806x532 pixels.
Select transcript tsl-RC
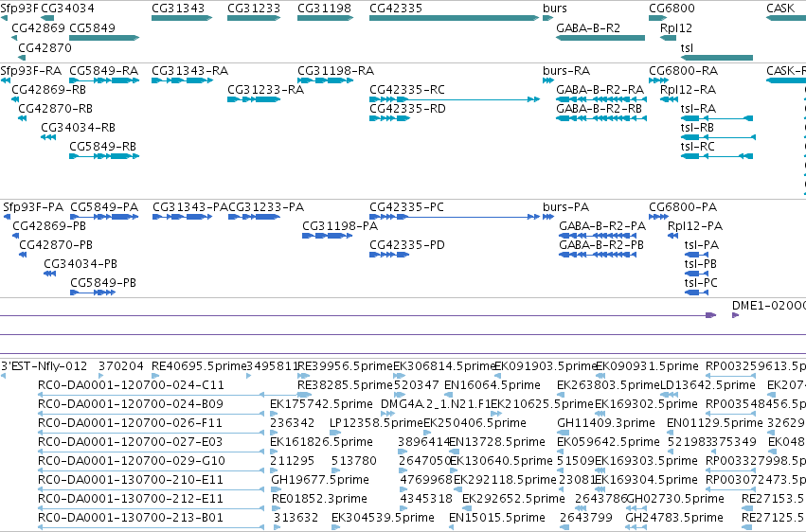point(717,156)
